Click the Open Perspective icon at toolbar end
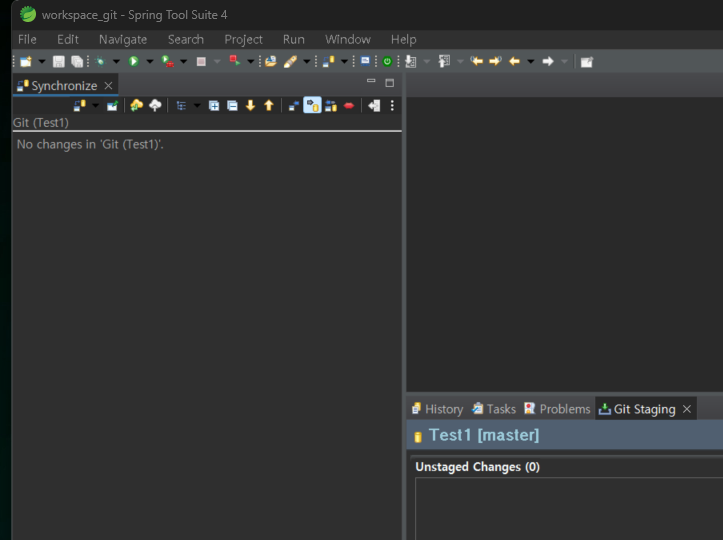Image resolution: width=723 pixels, height=540 pixels. (587, 62)
